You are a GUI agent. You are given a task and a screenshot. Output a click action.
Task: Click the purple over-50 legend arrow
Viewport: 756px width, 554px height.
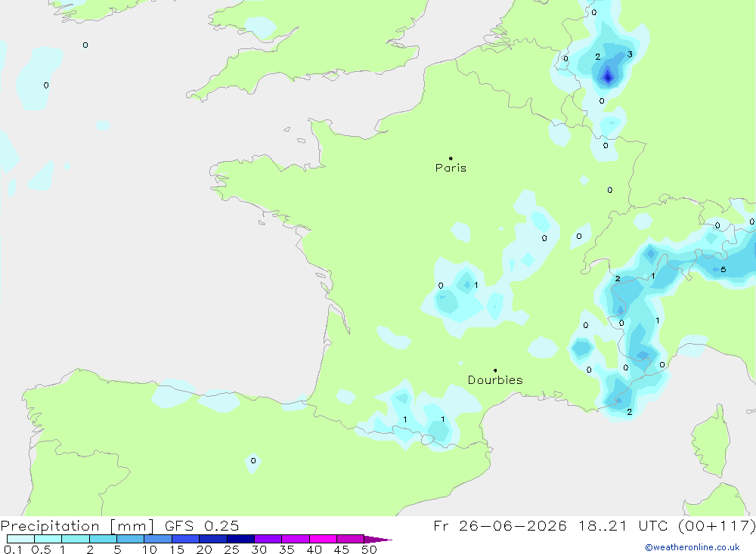(x=377, y=540)
